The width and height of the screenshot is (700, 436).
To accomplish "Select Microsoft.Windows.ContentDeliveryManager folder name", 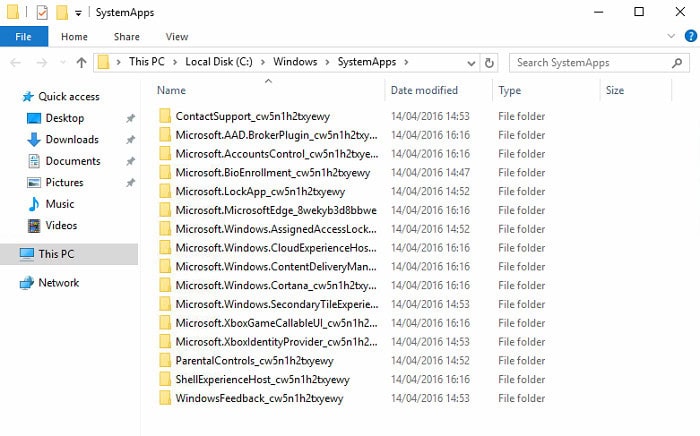I will (276, 266).
